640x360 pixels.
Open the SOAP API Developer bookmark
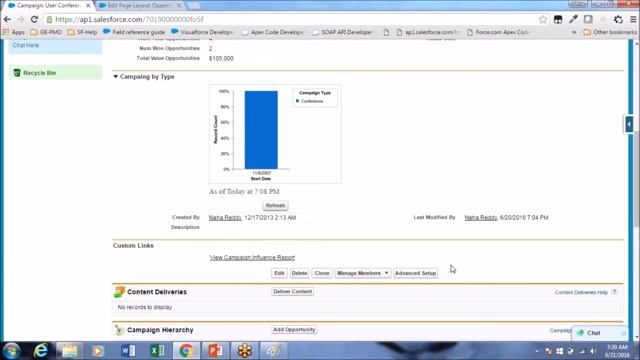tap(342, 32)
